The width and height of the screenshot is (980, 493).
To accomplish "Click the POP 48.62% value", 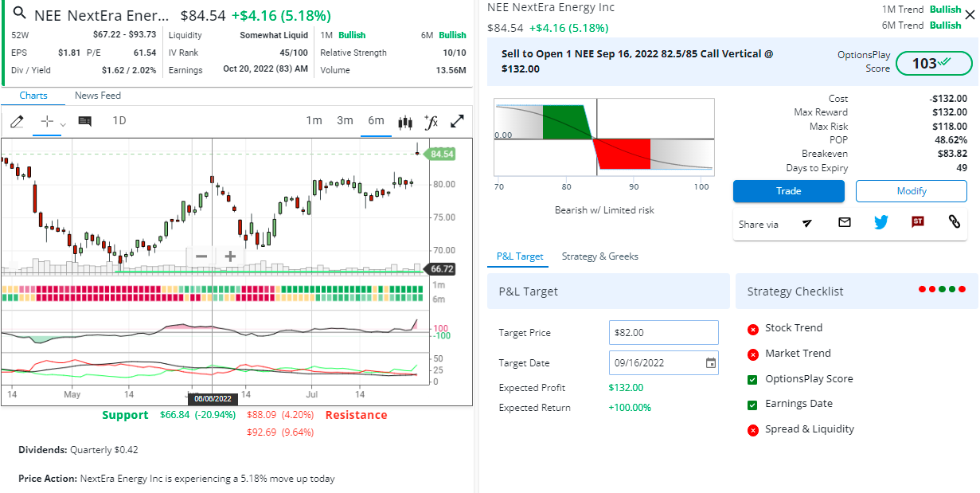I will (951, 140).
